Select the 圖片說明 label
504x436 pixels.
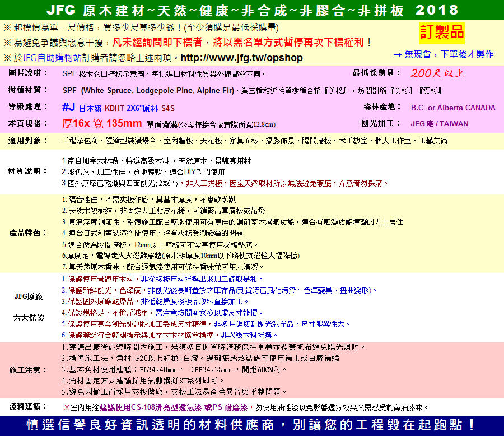[x=28, y=73]
